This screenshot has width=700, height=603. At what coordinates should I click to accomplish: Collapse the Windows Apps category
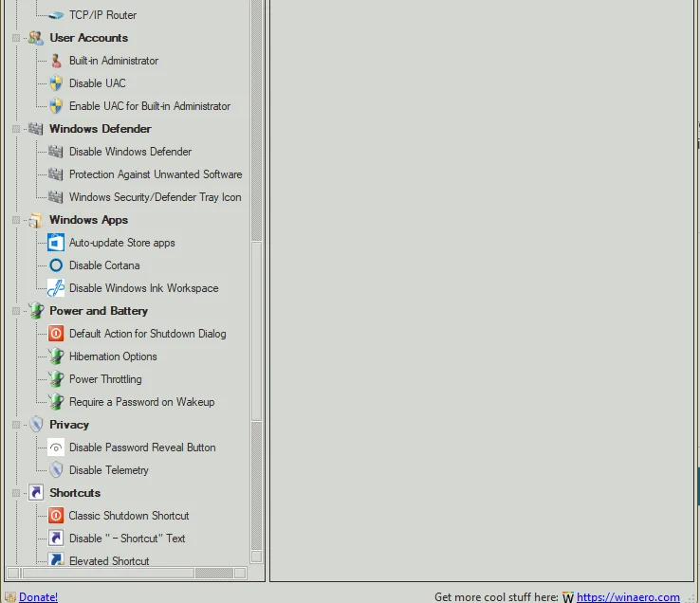(16, 220)
